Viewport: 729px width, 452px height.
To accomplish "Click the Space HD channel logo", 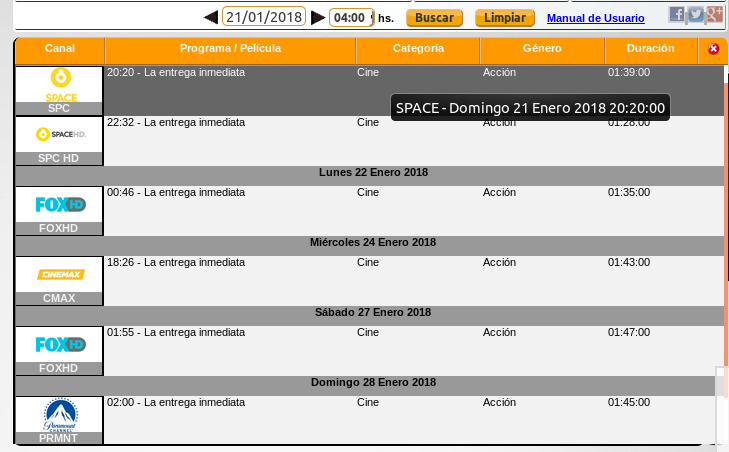I will (59, 134).
